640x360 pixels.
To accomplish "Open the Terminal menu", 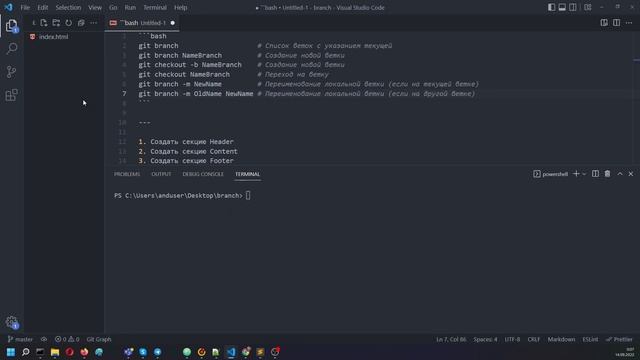I will pos(155,7).
